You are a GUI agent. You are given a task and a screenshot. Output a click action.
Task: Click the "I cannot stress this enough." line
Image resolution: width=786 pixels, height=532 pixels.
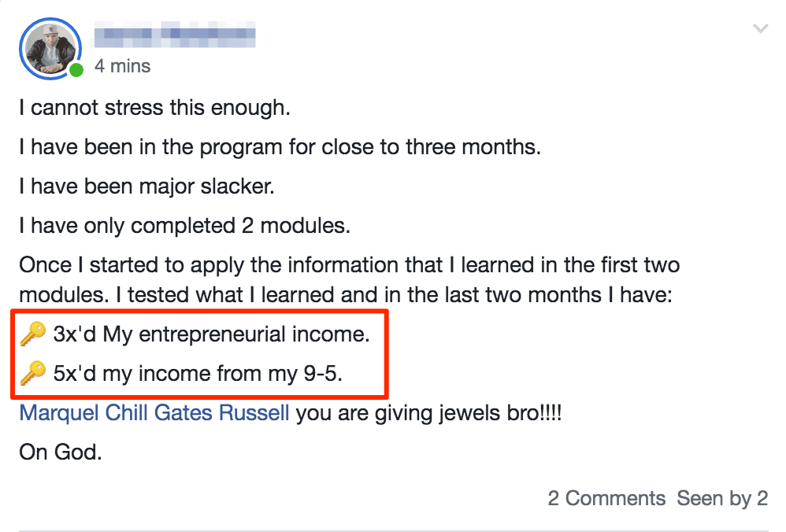(155, 107)
